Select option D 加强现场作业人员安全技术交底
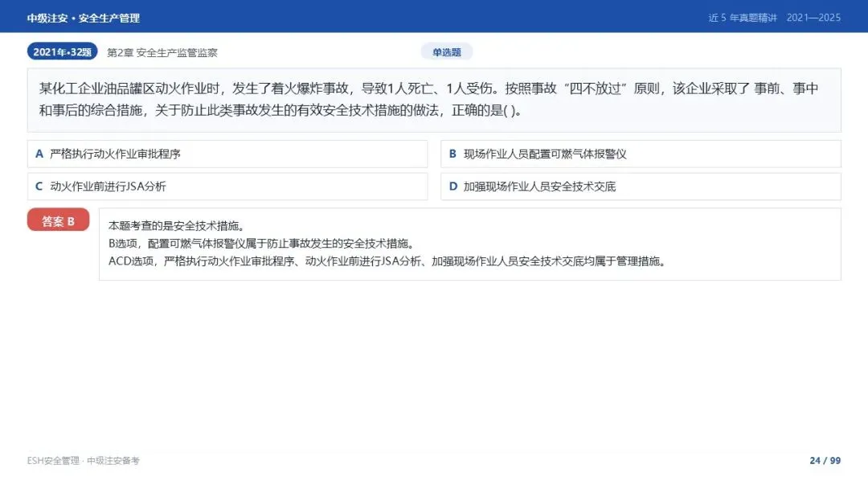The image size is (868, 489). pos(641,187)
